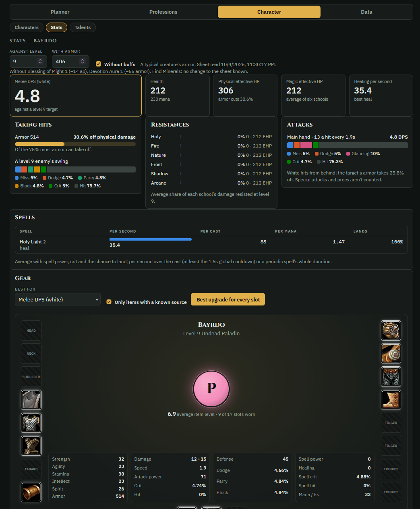Image resolution: width=420 pixels, height=509 pixels.
Task: Go to the Data tab
Action: (x=366, y=12)
